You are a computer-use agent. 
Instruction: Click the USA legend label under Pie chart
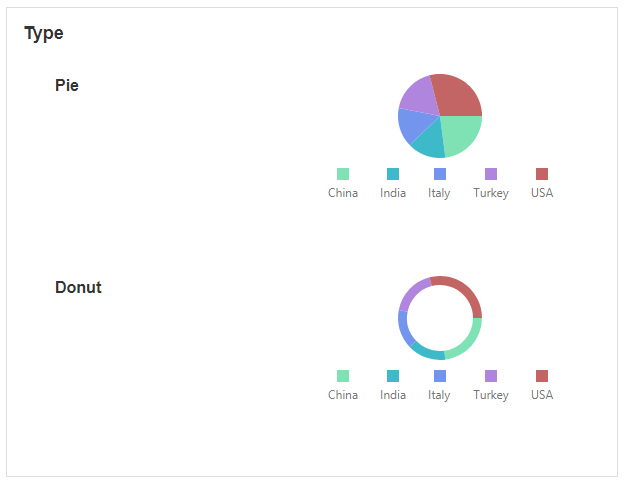(542, 193)
